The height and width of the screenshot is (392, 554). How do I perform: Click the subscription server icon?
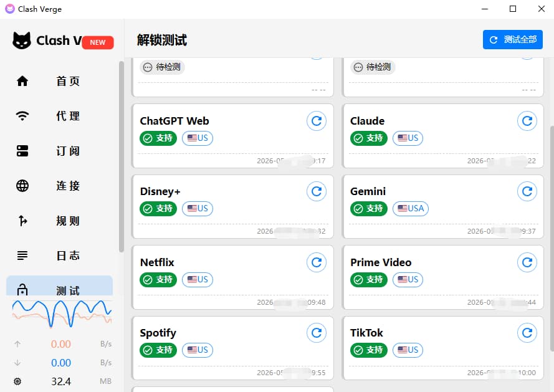point(22,151)
